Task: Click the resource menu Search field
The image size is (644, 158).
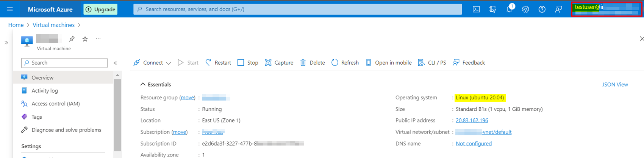Action: tap(64, 63)
